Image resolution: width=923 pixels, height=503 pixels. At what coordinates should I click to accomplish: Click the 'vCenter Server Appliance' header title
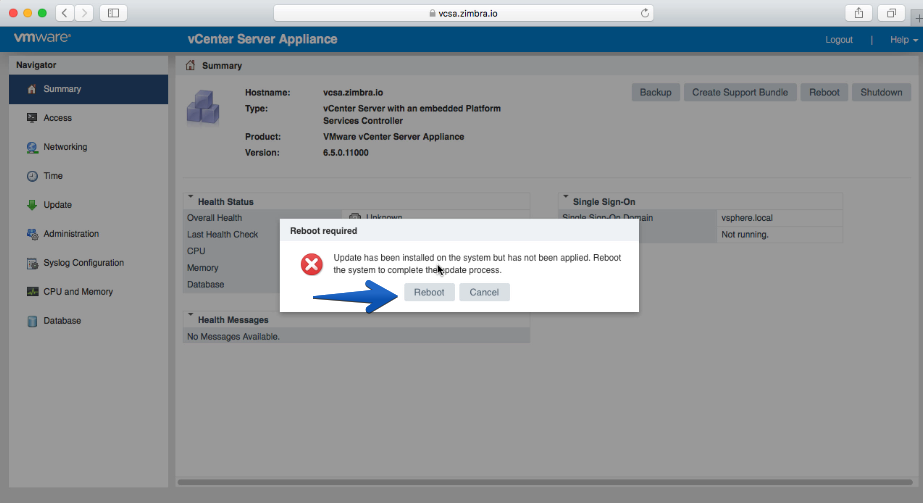pyautogui.click(x=263, y=39)
